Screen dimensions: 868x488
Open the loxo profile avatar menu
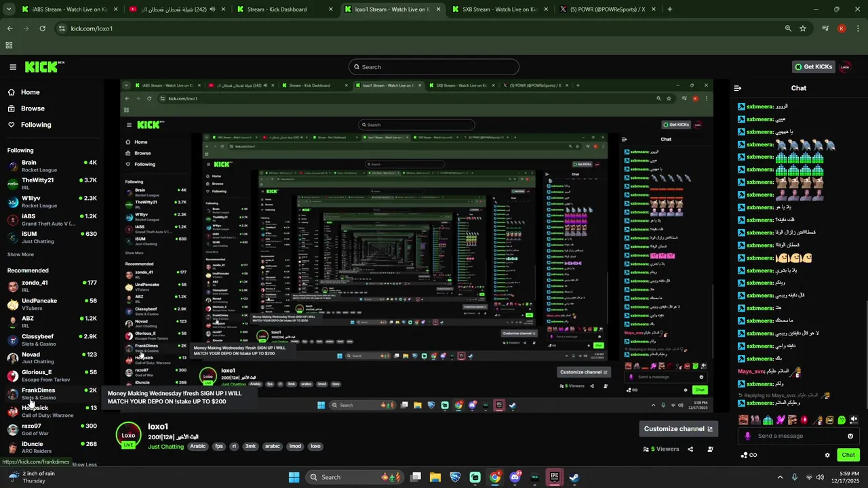pyautogui.click(x=845, y=66)
